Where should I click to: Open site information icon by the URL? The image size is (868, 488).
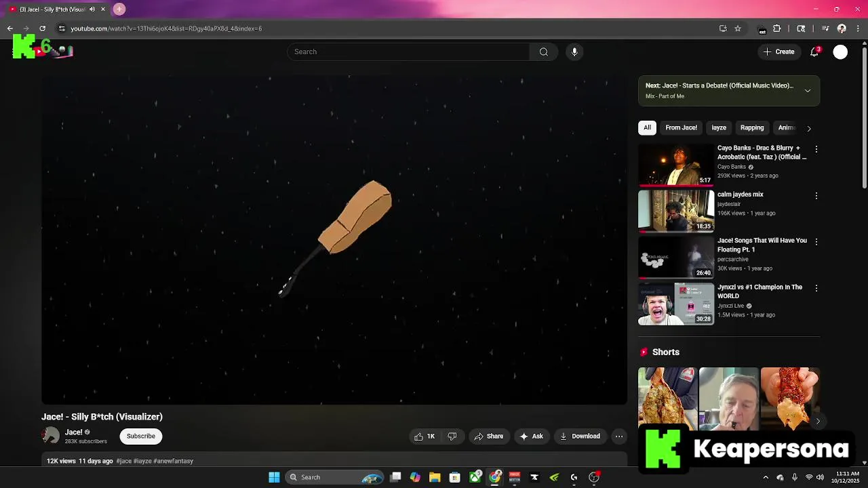[x=62, y=28]
